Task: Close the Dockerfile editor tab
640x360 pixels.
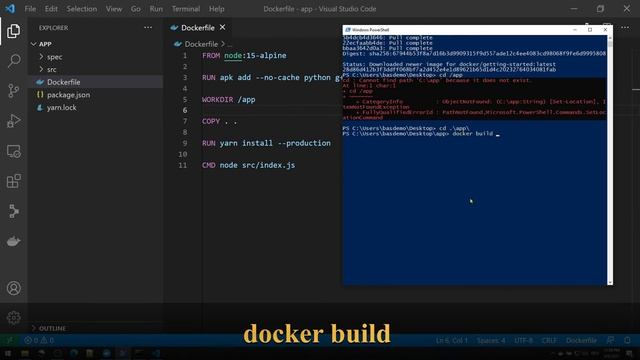Action: tap(222, 27)
